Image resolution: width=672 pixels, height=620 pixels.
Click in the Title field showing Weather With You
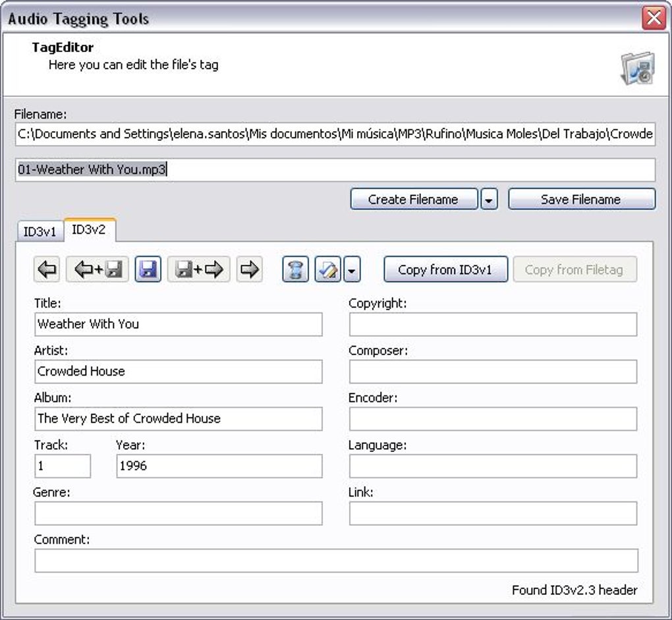[178, 324]
